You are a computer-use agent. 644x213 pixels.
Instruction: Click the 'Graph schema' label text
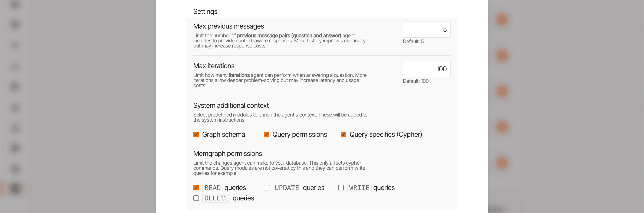click(x=223, y=134)
